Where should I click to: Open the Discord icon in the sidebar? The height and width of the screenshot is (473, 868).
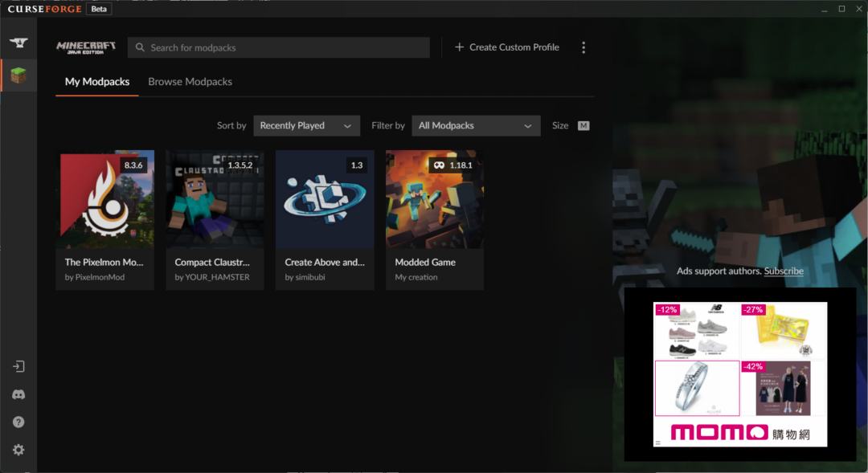tap(18, 394)
